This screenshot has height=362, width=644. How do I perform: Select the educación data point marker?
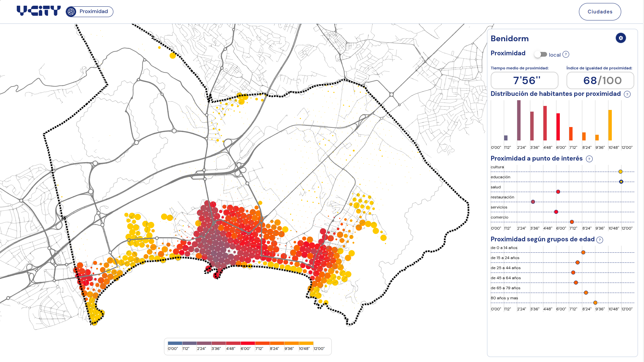coord(621,182)
